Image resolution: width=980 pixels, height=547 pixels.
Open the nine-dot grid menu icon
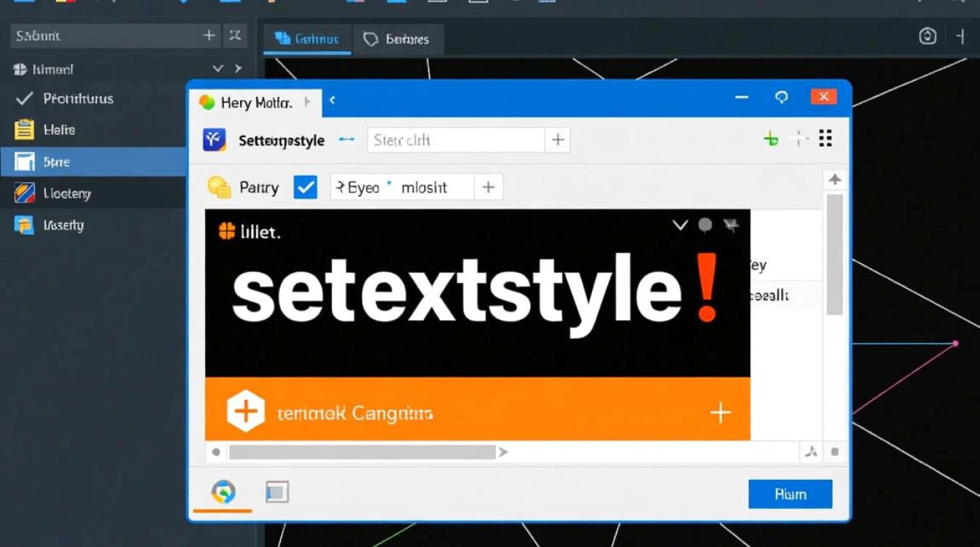[825, 139]
